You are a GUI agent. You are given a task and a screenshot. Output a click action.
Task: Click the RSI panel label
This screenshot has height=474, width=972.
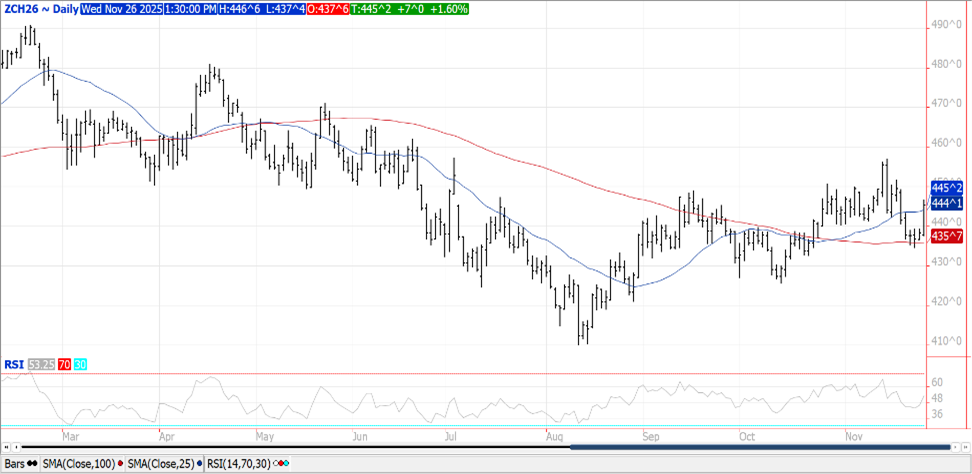coord(14,364)
